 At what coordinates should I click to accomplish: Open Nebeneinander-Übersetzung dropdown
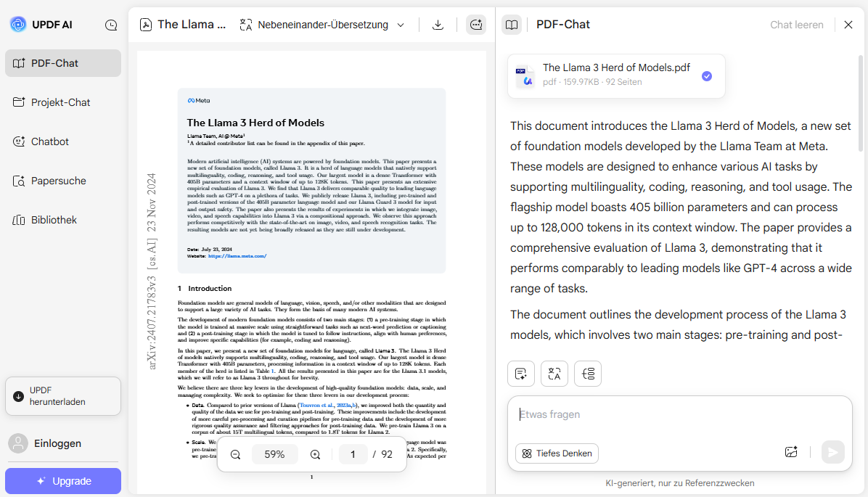click(x=322, y=25)
